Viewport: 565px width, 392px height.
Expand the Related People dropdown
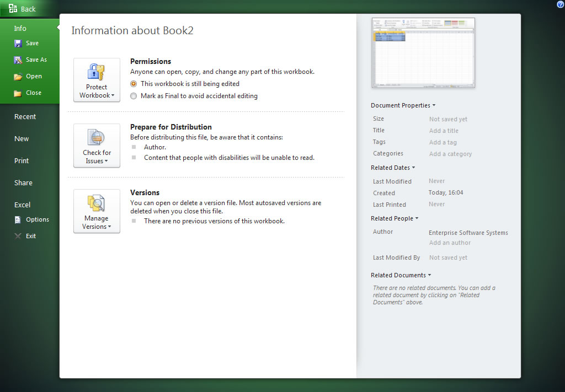pyautogui.click(x=395, y=218)
